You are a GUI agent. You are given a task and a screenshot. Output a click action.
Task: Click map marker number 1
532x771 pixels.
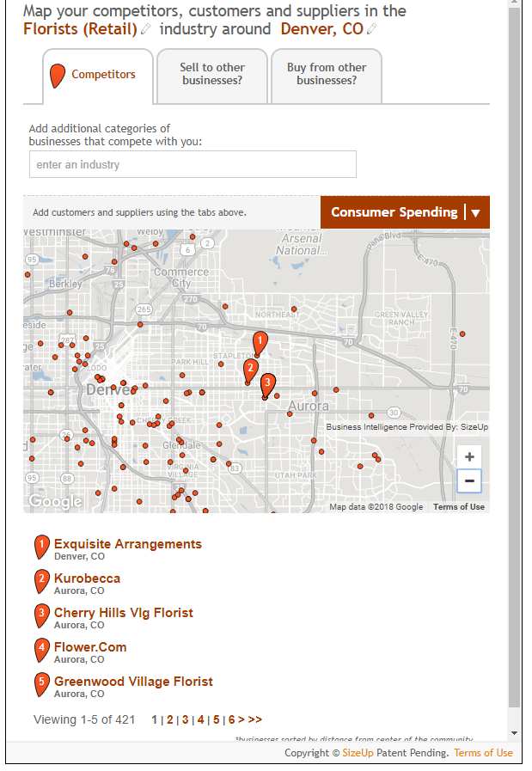click(260, 342)
